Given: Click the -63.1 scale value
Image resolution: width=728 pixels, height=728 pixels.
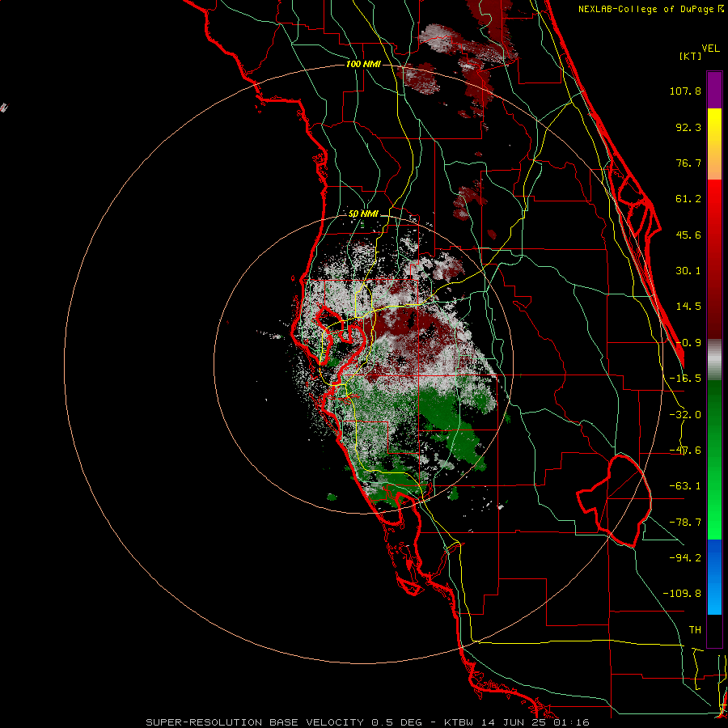Looking at the screenshot, I should point(685,486).
